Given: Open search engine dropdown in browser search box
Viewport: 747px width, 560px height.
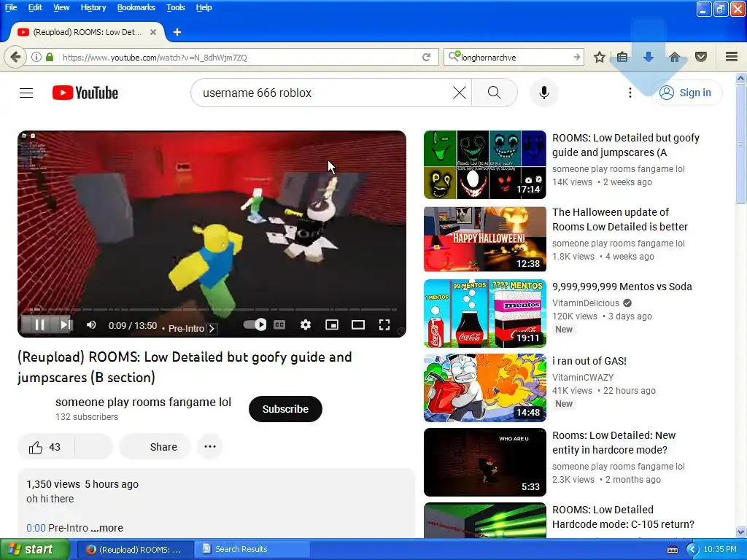Looking at the screenshot, I should [454, 57].
